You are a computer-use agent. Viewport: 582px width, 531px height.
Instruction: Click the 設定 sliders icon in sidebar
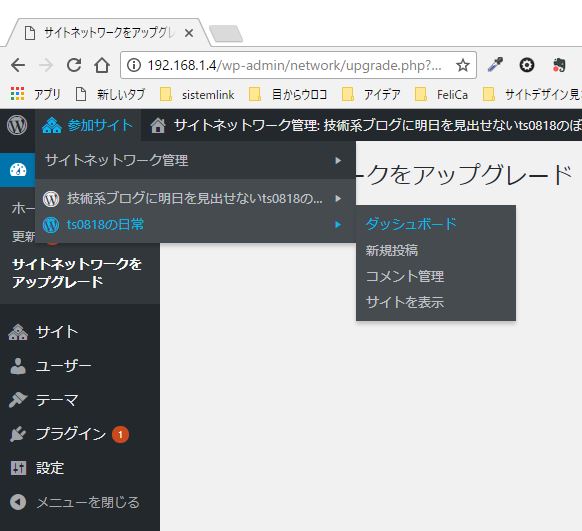(x=18, y=468)
